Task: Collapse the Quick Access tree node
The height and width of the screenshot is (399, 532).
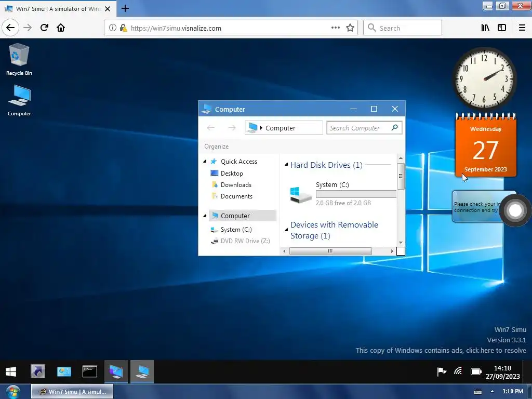Action: [x=205, y=161]
